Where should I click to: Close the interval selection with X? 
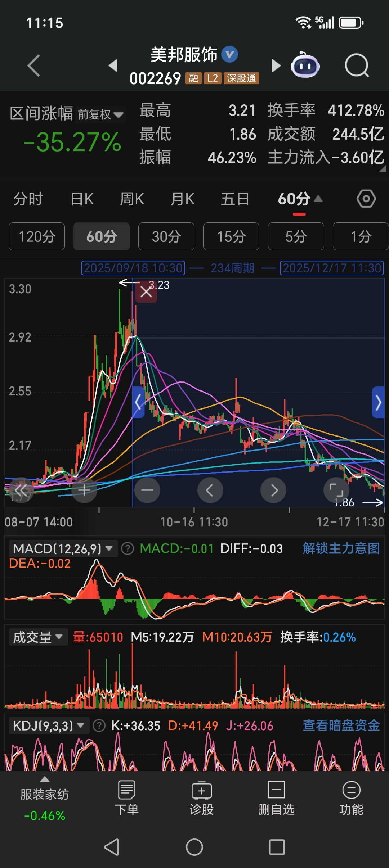146,292
